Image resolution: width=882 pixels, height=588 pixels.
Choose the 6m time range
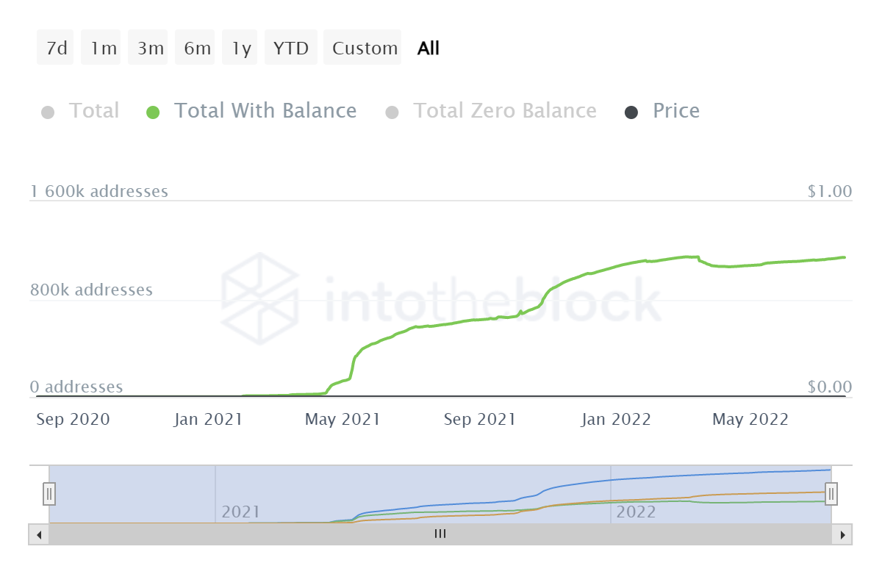pyautogui.click(x=197, y=49)
